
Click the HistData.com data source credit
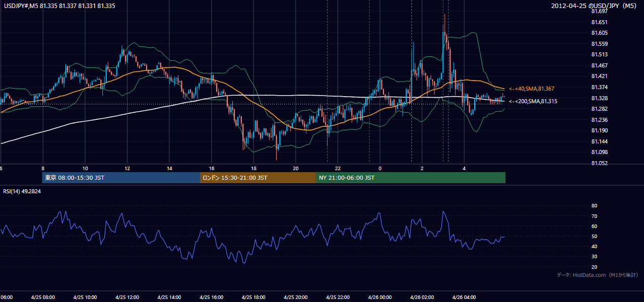coord(598,275)
